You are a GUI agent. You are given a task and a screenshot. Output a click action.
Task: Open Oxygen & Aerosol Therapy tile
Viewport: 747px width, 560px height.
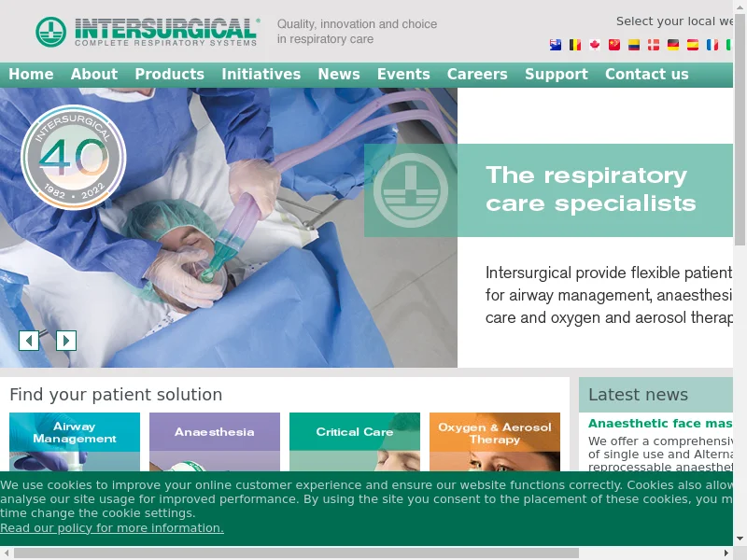pos(495,441)
